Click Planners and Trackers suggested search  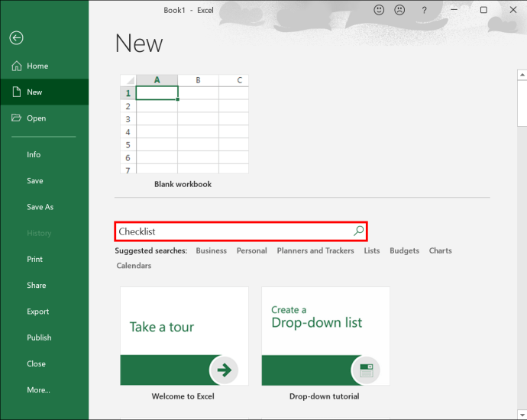pos(315,250)
